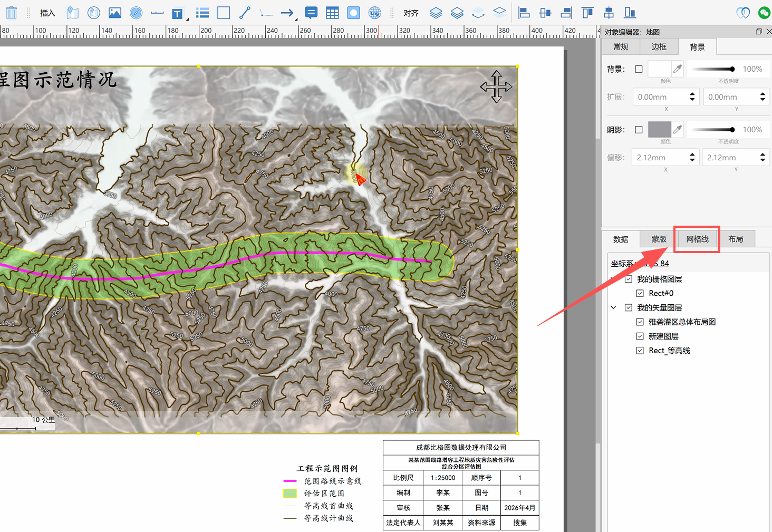Step the 偏移 Y value spinner
Image resolution: width=772 pixels, height=532 pixels.
763,157
